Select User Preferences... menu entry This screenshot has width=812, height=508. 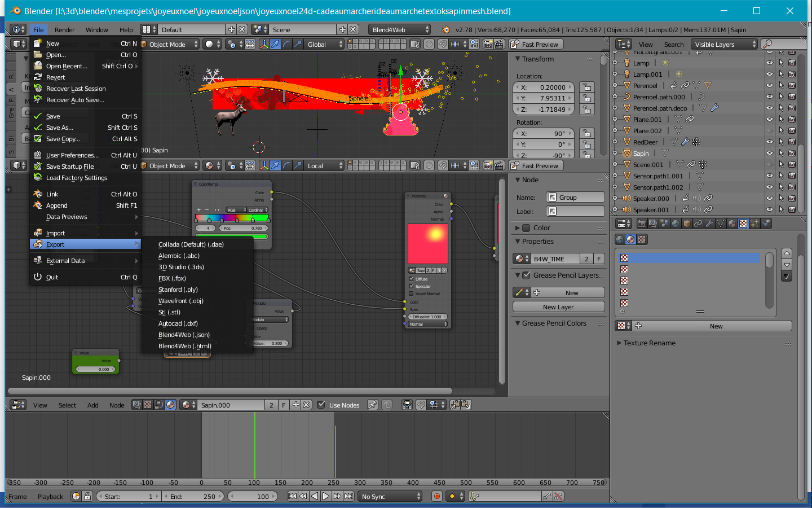tap(85, 155)
